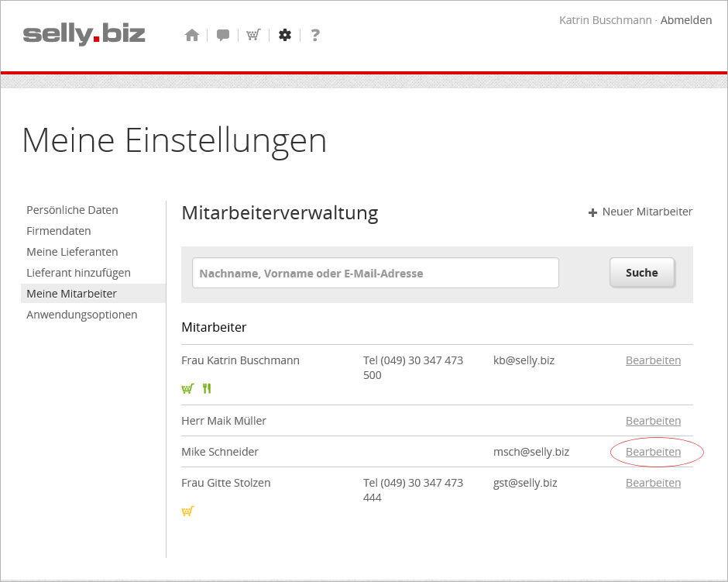Click the selly.biz logo

84,34
